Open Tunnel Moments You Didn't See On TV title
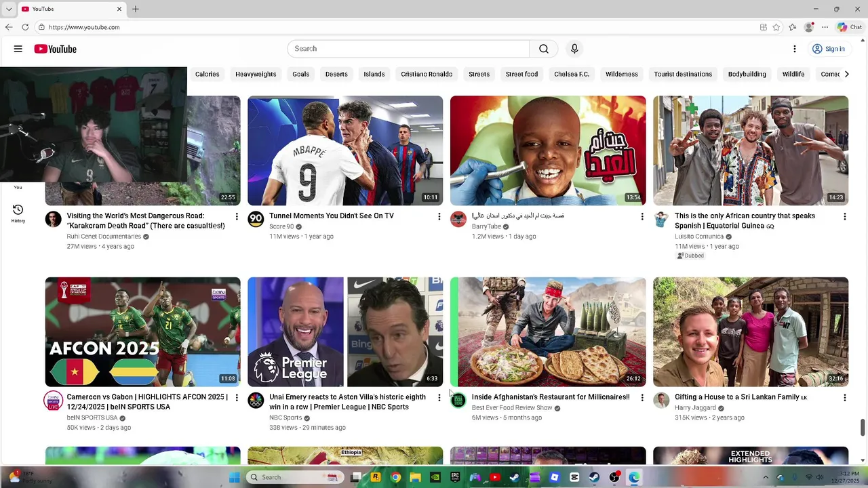Image resolution: width=868 pixels, height=488 pixels. click(x=332, y=216)
